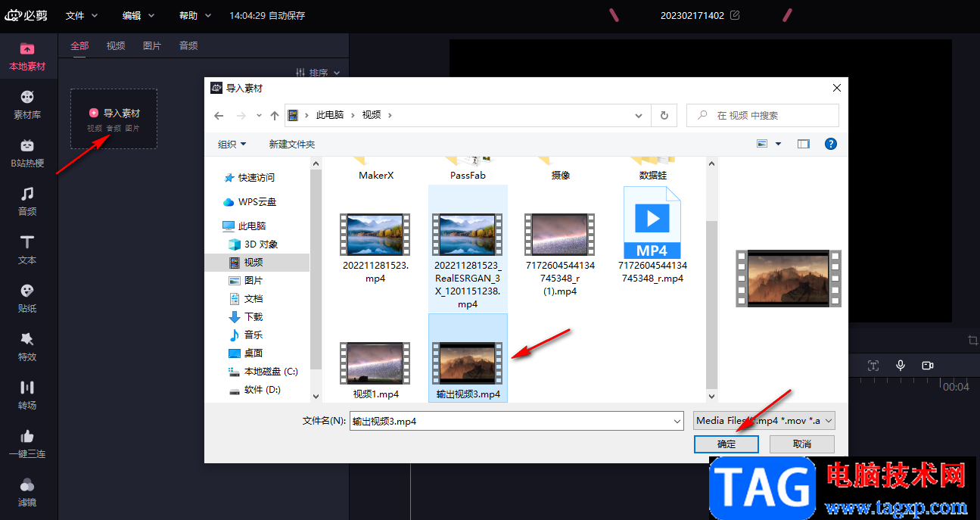Screen dimensions: 980x520
Task: Click the text recognition icon near timeline
Action: 873,365
